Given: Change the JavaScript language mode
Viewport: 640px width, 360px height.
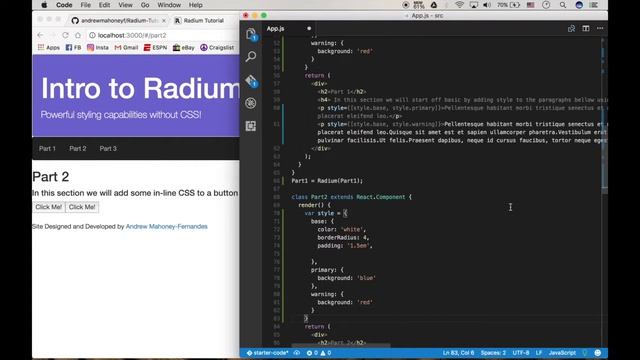Looking at the screenshot, I should click(562, 353).
